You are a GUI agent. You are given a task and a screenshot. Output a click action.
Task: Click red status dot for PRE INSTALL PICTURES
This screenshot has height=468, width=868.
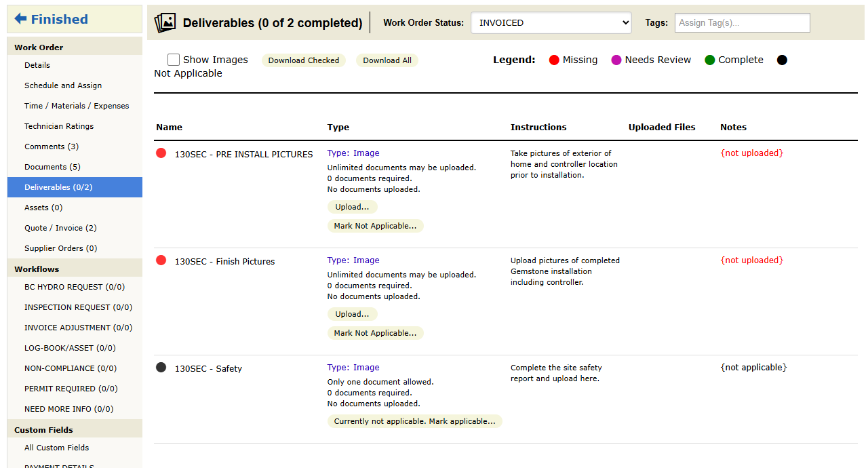(161, 153)
